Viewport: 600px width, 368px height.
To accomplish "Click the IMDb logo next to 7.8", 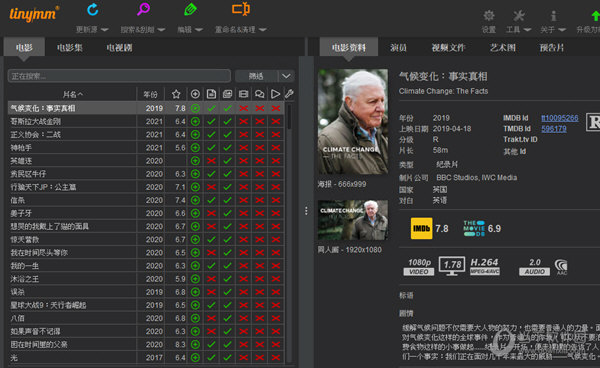I will [x=421, y=228].
